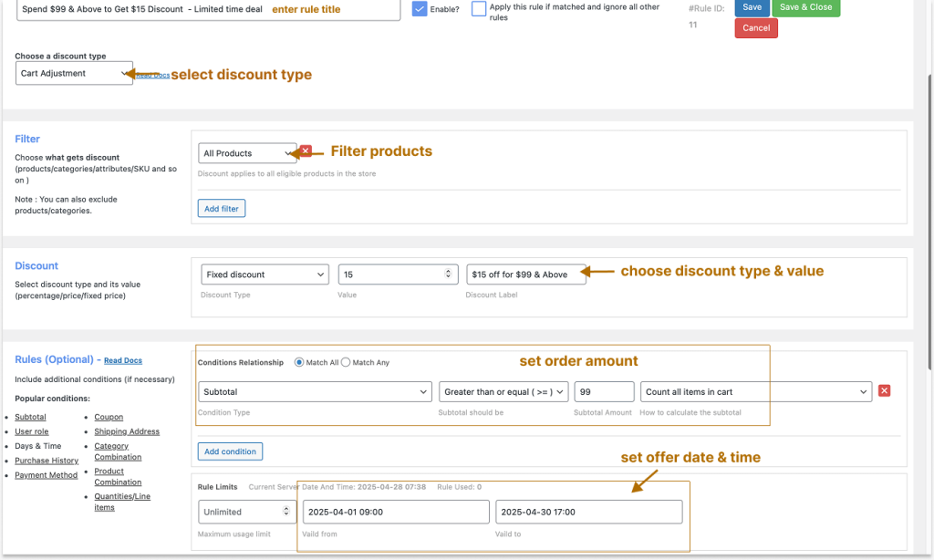Click the Purchase History condition link
This screenshot has width=934, height=560.
(x=47, y=461)
